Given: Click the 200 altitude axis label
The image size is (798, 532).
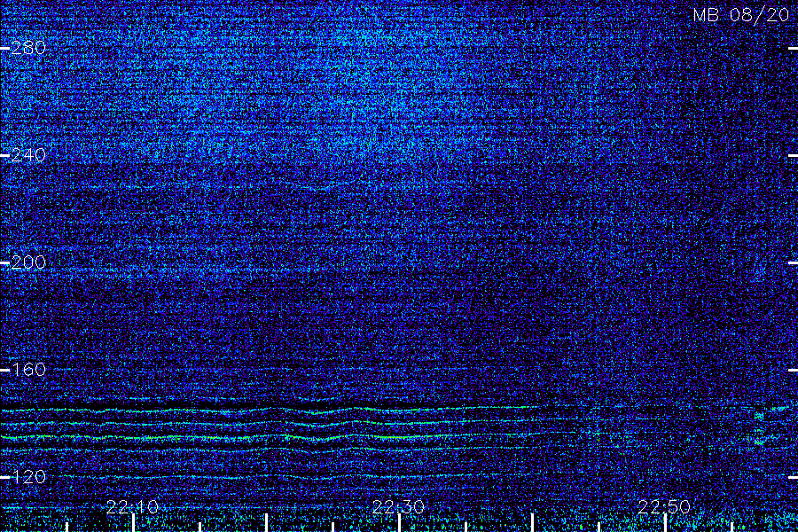Looking at the screenshot, I should coord(28,262).
